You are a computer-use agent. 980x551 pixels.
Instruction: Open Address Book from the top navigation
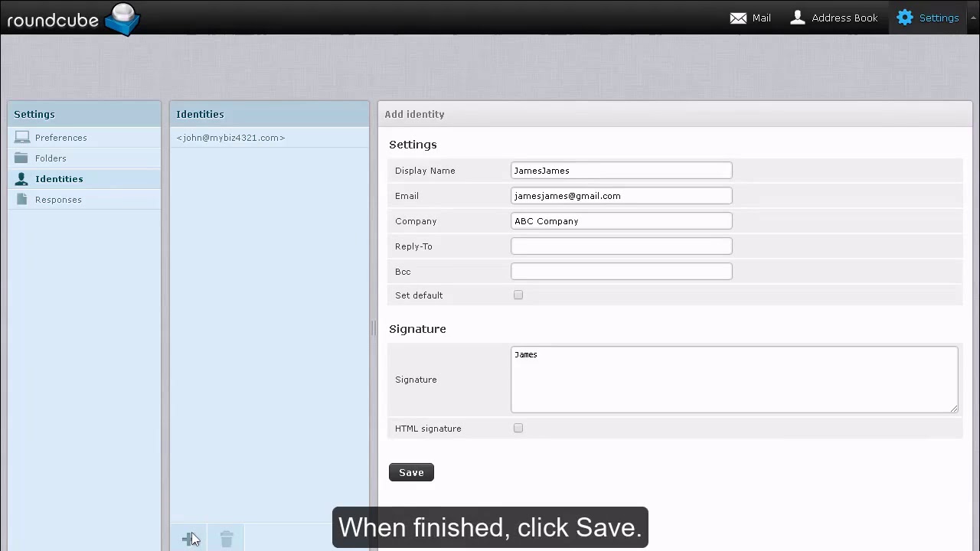pyautogui.click(x=834, y=18)
